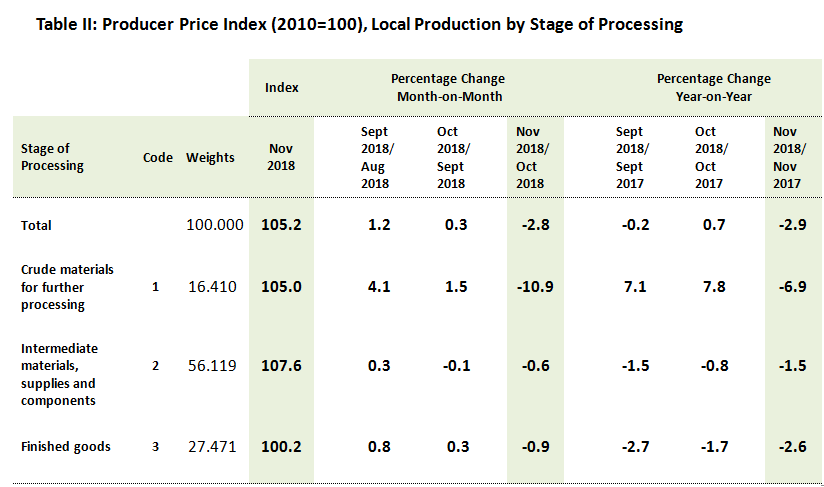
Task: Click the Finished goods index value 100.2
Action: point(281,447)
